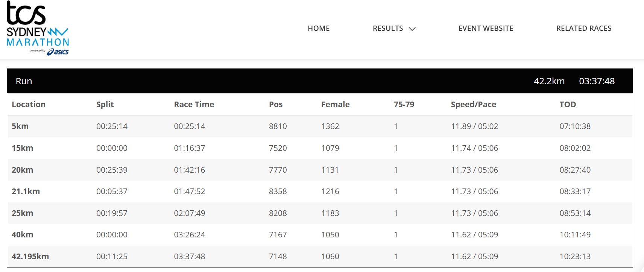Click the Female column header
Image resolution: width=644 pixels, height=272 pixels.
(335, 105)
